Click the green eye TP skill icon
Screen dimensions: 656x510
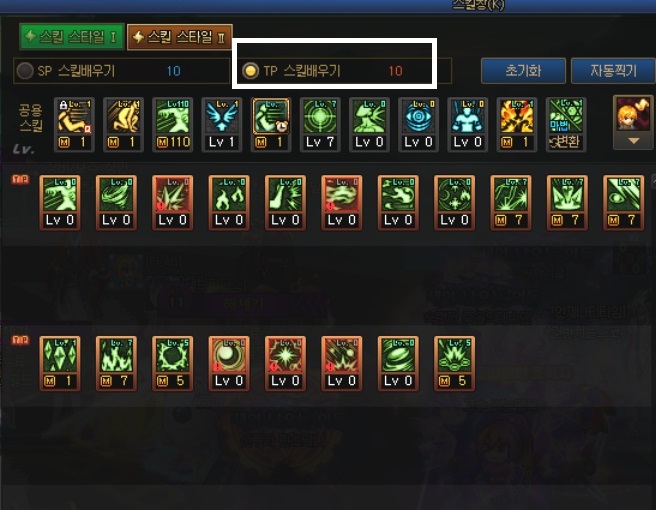623,202
